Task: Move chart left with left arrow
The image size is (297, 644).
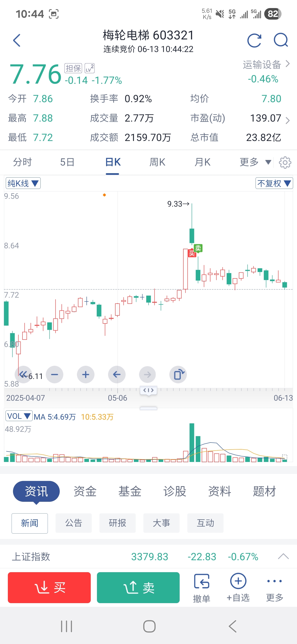Action: [117, 374]
